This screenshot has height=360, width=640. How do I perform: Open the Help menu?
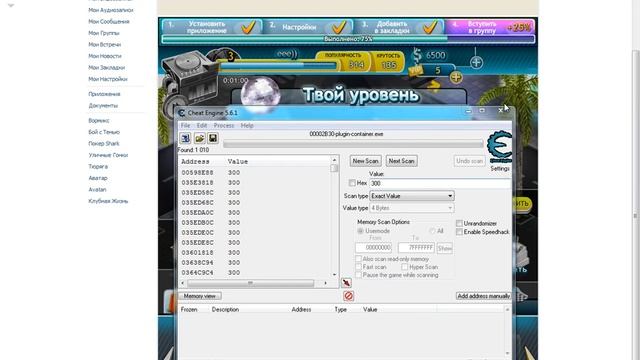coord(247,125)
